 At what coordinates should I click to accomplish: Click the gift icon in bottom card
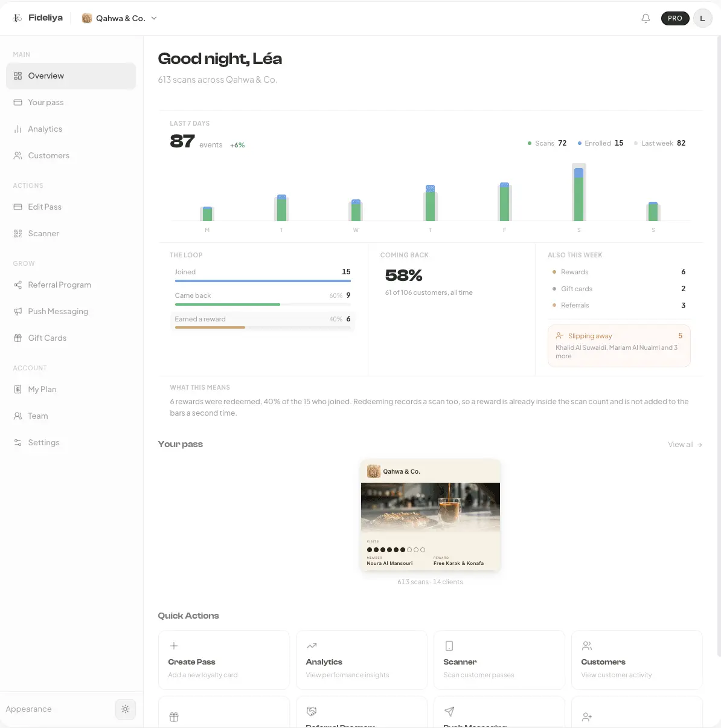174,717
